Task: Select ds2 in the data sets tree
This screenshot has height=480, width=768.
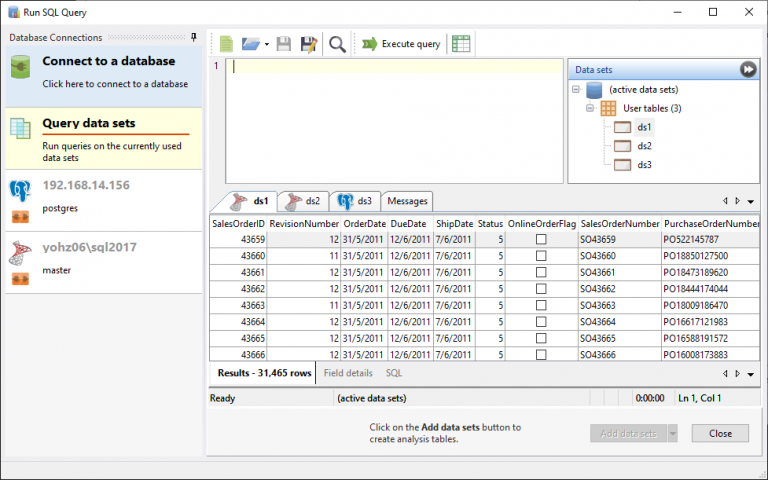Action: pyautogui.click(x=644, y=146)
